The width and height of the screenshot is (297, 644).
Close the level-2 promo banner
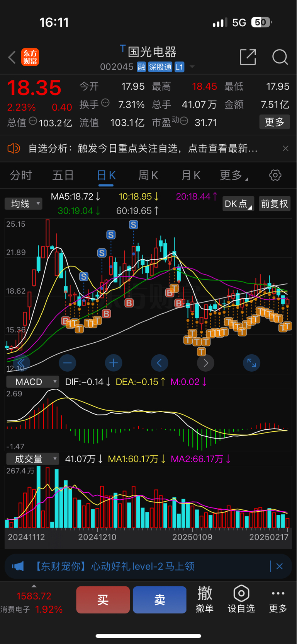click(x=280, y=567)
